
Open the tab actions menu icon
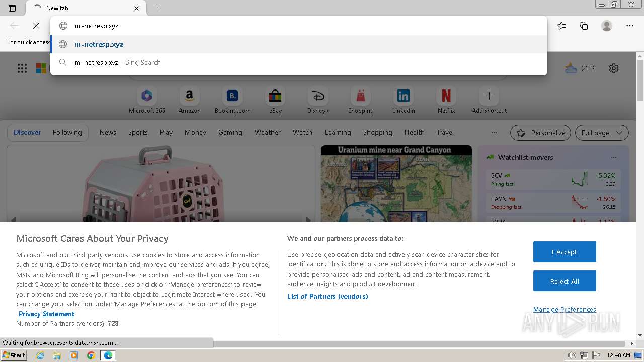click(x=12, y=8)
